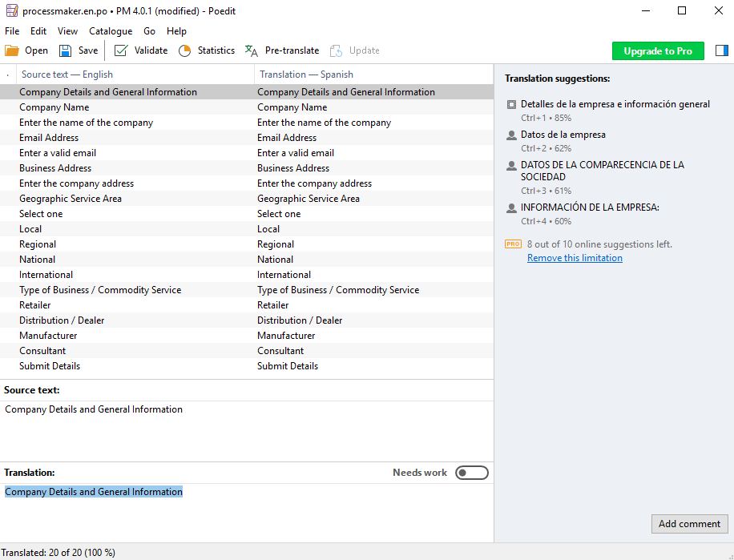734x560 pixels.
Task: Open the Statistics pie chart icon
Action: 184,50
